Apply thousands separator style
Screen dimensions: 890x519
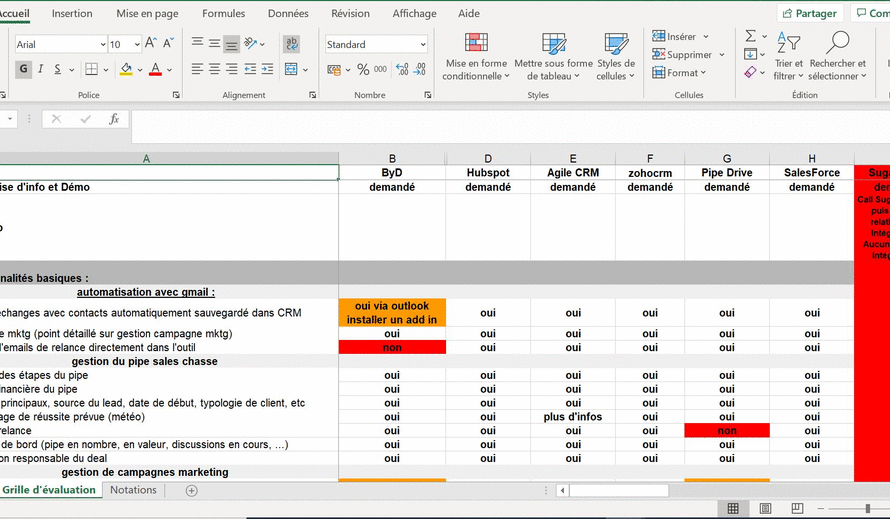click(x=380, y=69)
